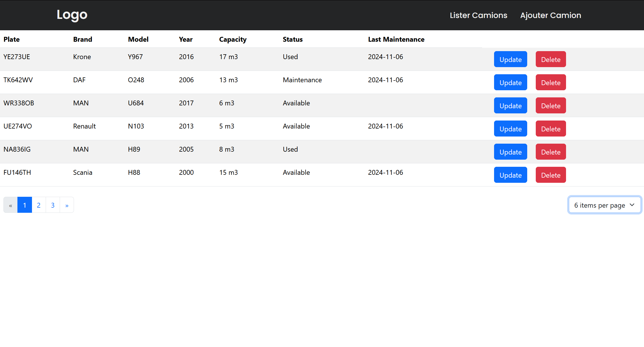Update truck with plate TK642WV

(510, 83)
